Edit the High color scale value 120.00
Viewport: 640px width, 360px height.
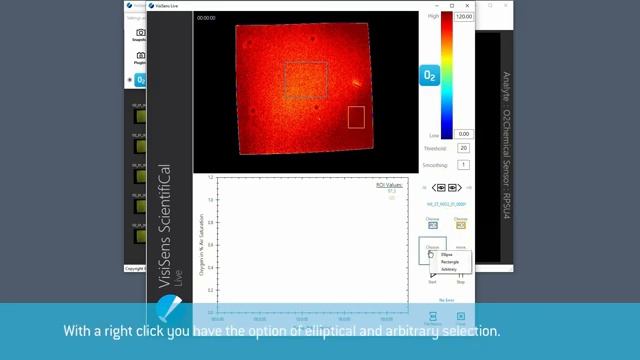pyautogui.click(x=464, y=17)
